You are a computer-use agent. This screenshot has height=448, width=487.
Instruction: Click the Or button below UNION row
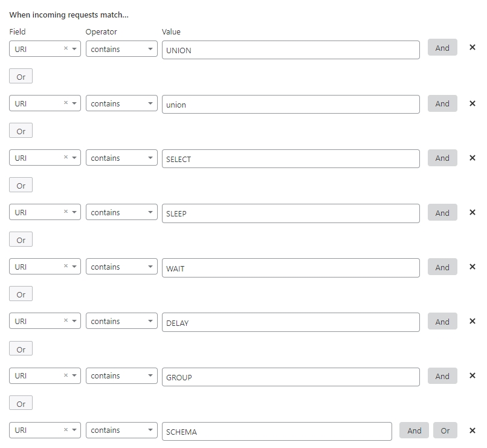21,76
